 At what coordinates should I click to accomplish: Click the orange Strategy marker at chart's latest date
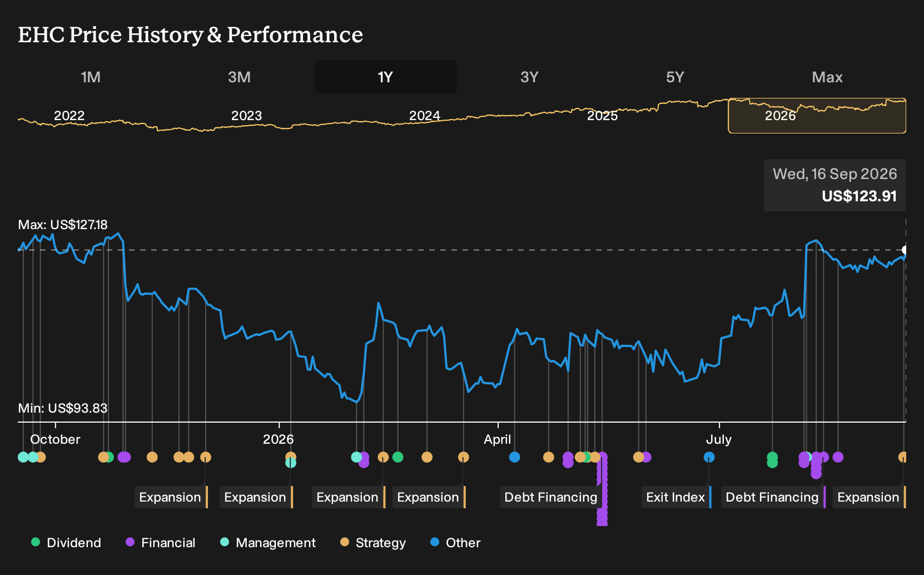coord(902,457)
